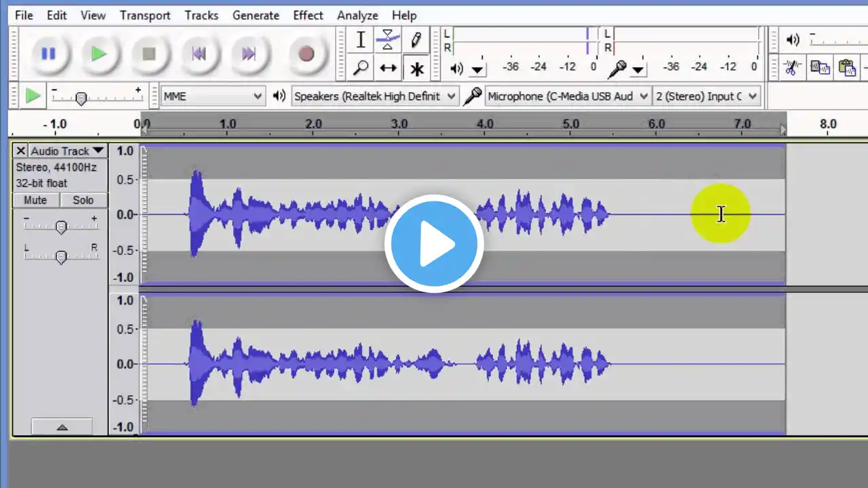868x488 pixels.
Task: Open the Help menu
Action: (404, 15)
